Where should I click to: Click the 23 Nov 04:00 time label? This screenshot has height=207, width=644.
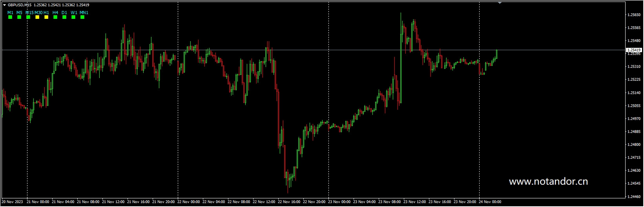tap(365, 202)
